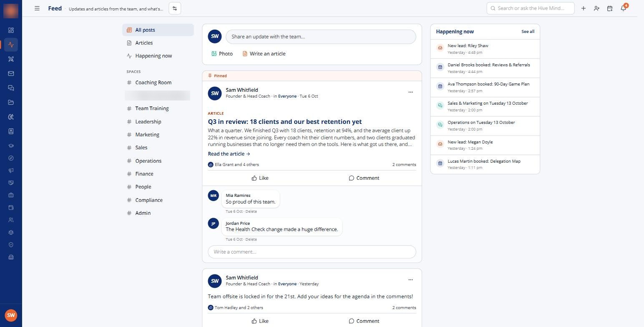Open the handshake icon in sidebar
The width and height of the screenshot is (644, 327).
11,183
